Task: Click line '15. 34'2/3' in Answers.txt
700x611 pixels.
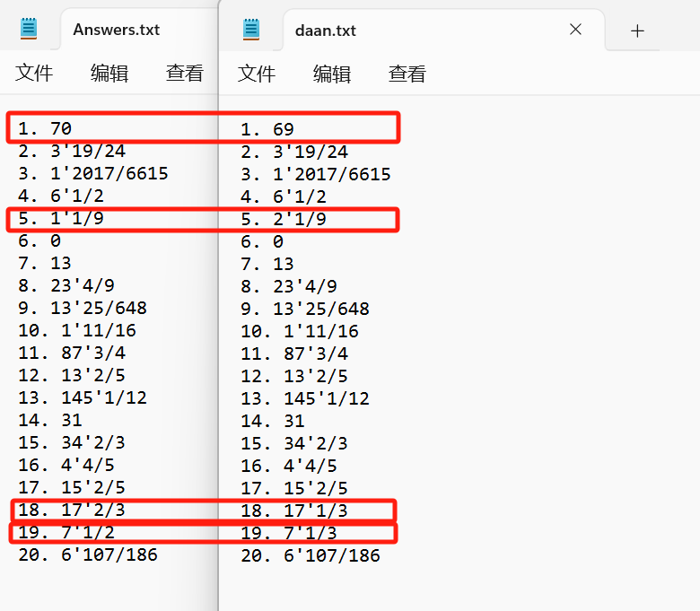Action: point(72,442)
